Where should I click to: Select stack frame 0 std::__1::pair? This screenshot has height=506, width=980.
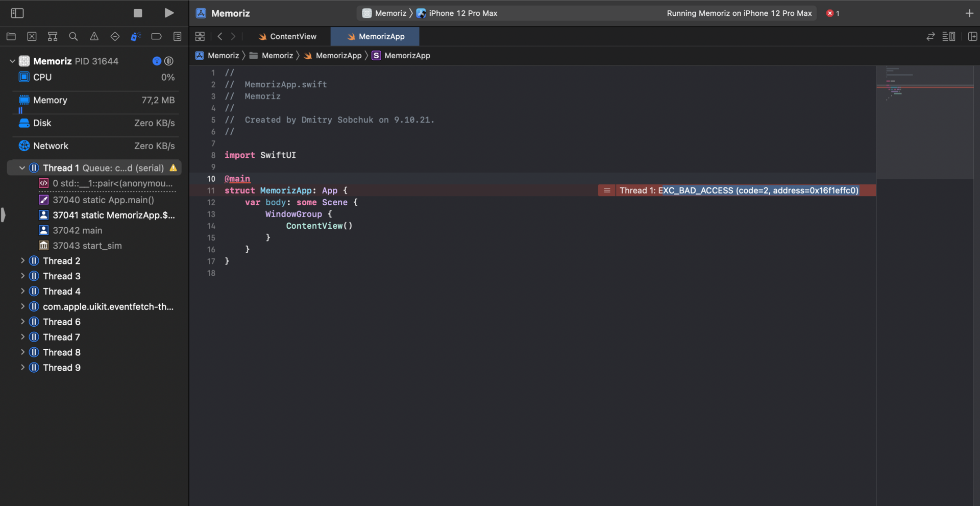point(106,183)
